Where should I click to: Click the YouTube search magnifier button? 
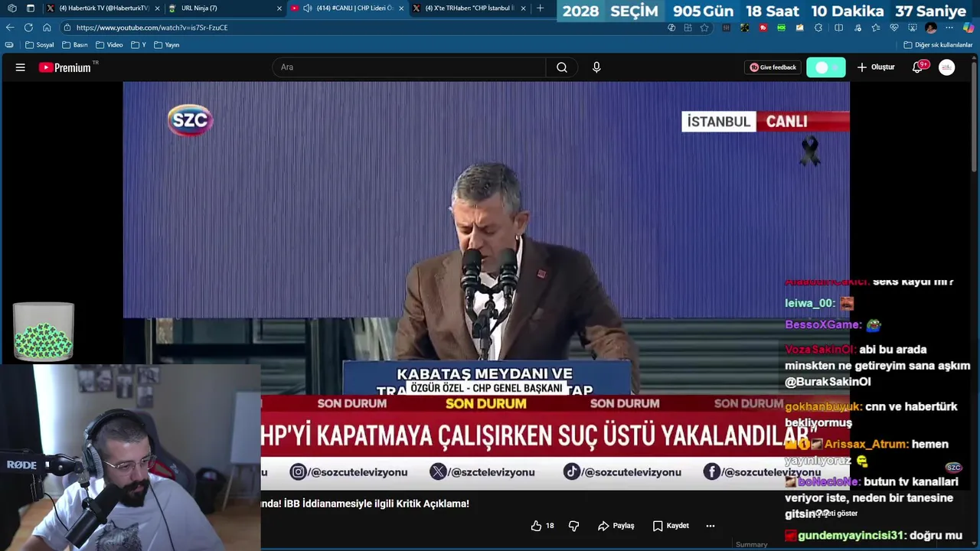click(x=562, y=67)
